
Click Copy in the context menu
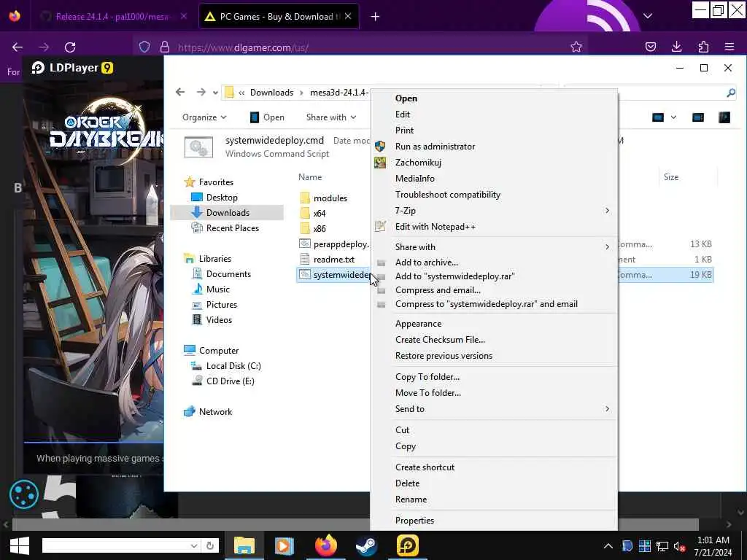point(406,446)
